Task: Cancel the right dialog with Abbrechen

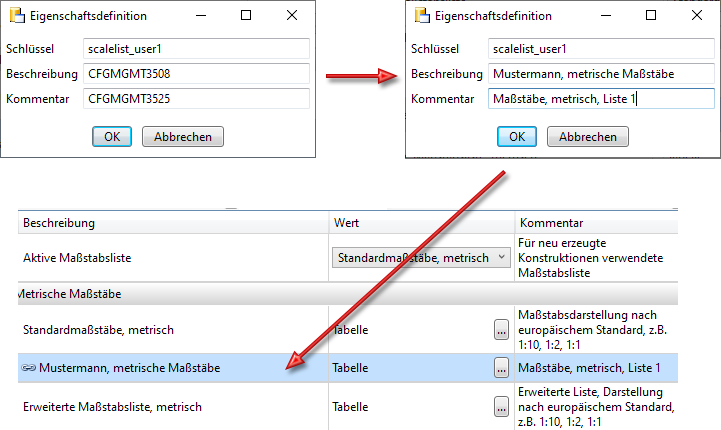Action: [587, 137]
